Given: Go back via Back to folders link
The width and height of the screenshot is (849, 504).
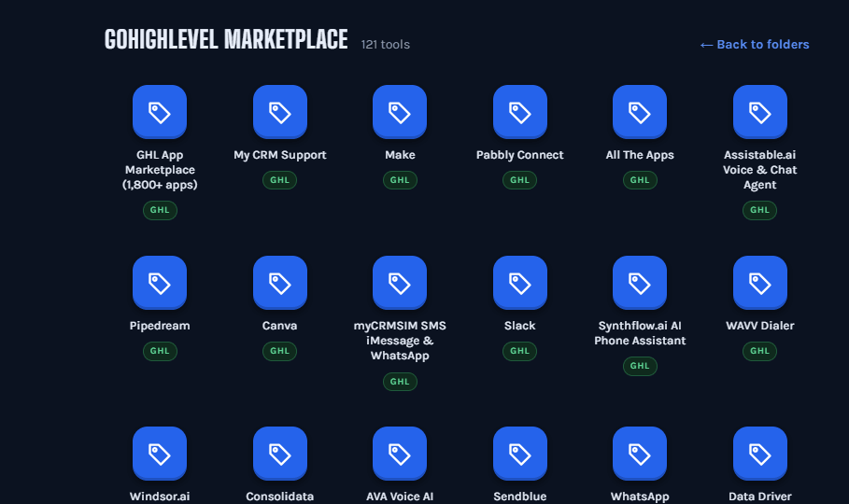Looking at the screenshot, I should point(755,45).
